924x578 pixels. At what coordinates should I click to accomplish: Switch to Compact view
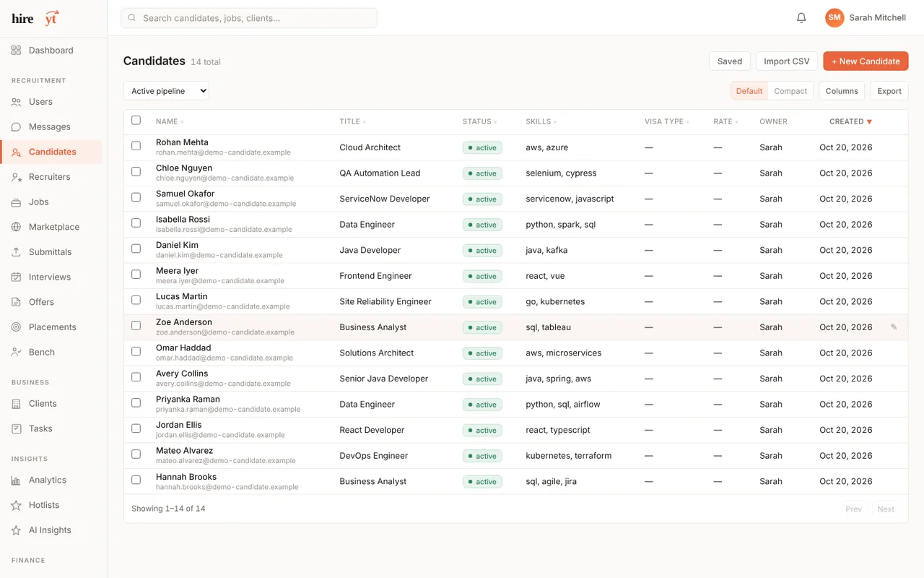790,91
